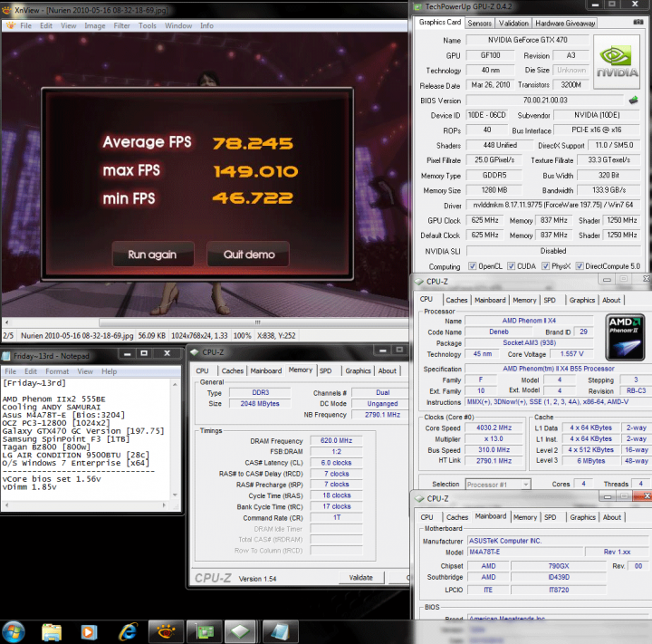Click the GPU-Z camera screenshot icon
The height and width of the screenshot is (644, 652).
tap(638, 22)
